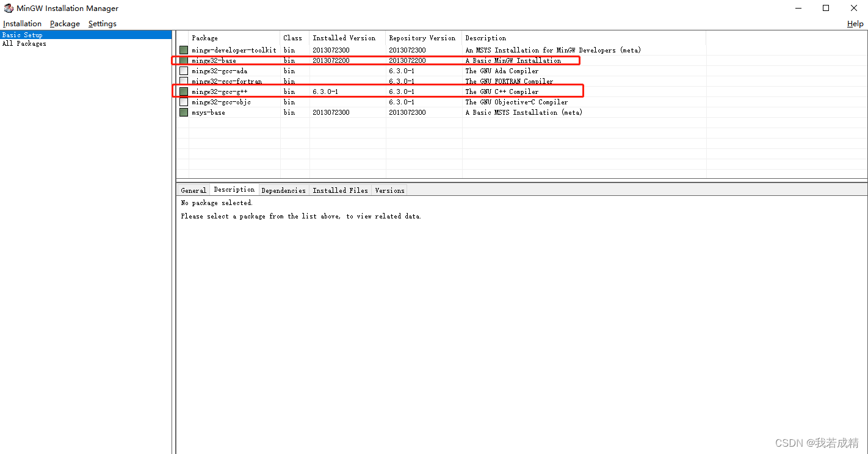This screenshot has height=454, width=868.
Task: Sort by the Class column header
Action: coord(295,38)
